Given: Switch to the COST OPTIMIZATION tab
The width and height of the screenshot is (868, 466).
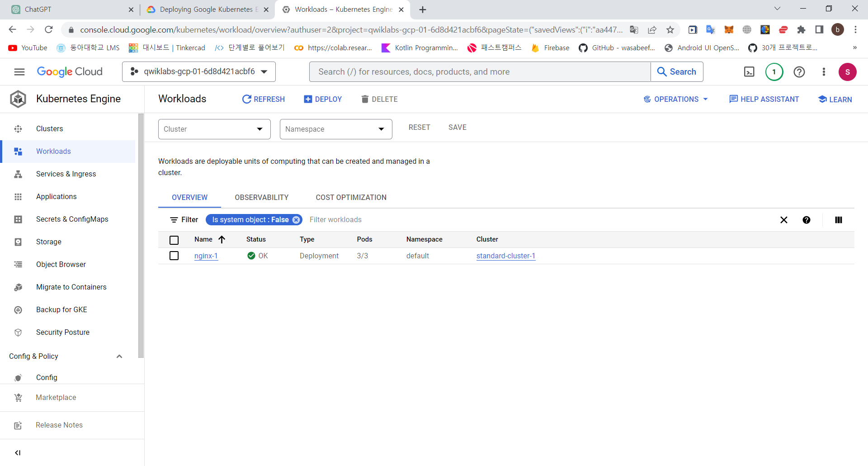Looking at the screenshot, I should [x=351, y=198].
